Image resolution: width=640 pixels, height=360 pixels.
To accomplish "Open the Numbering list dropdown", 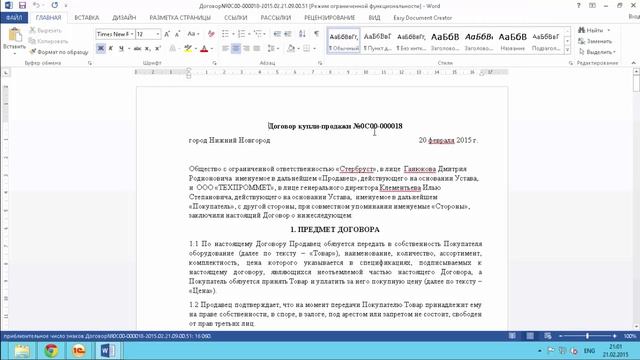I will (249, 34).
